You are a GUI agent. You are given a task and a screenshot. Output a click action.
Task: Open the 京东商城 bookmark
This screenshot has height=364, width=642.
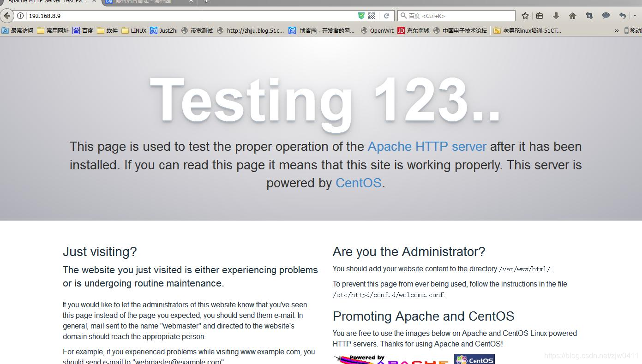coord(414,31)
